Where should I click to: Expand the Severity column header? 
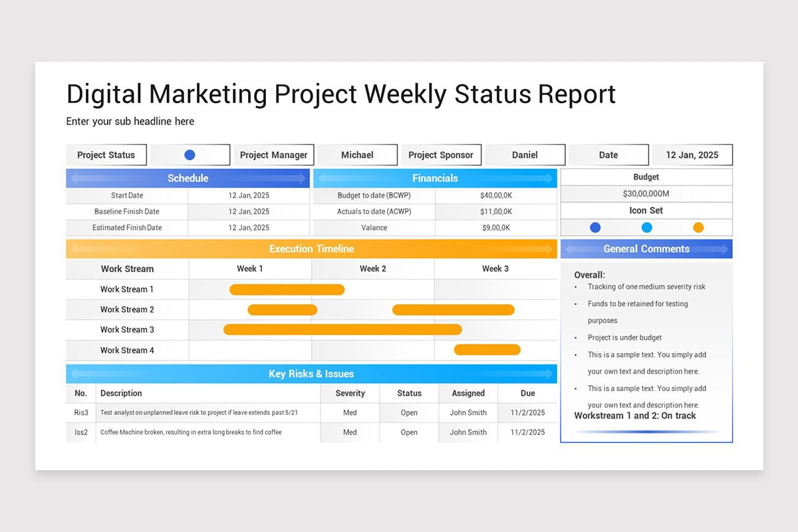pyautogui.click(x=350, y=393)
